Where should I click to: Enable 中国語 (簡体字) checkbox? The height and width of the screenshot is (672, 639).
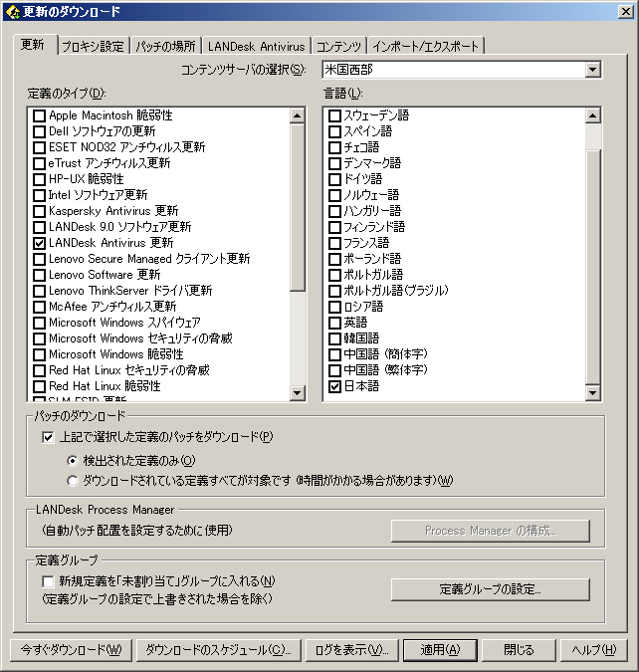pyautogui.click(x=334, y=354)
